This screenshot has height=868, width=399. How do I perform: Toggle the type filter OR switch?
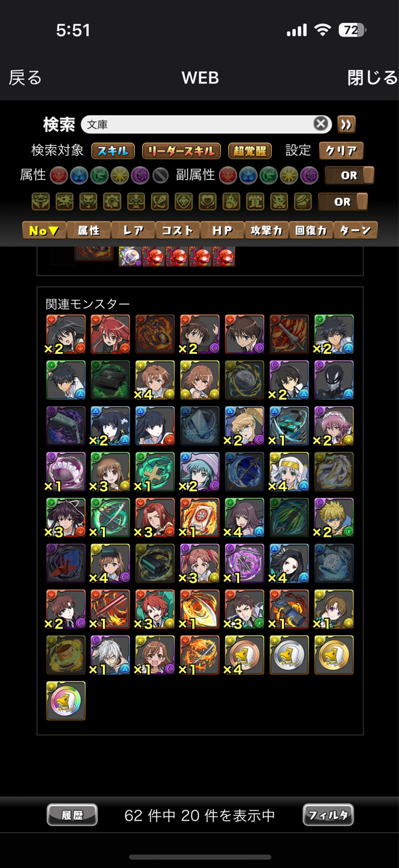343,201
